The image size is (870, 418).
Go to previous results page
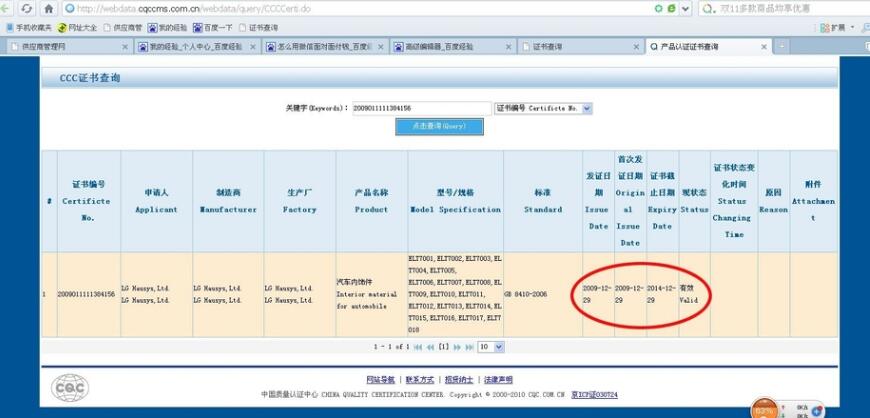(x=430, y=347)
